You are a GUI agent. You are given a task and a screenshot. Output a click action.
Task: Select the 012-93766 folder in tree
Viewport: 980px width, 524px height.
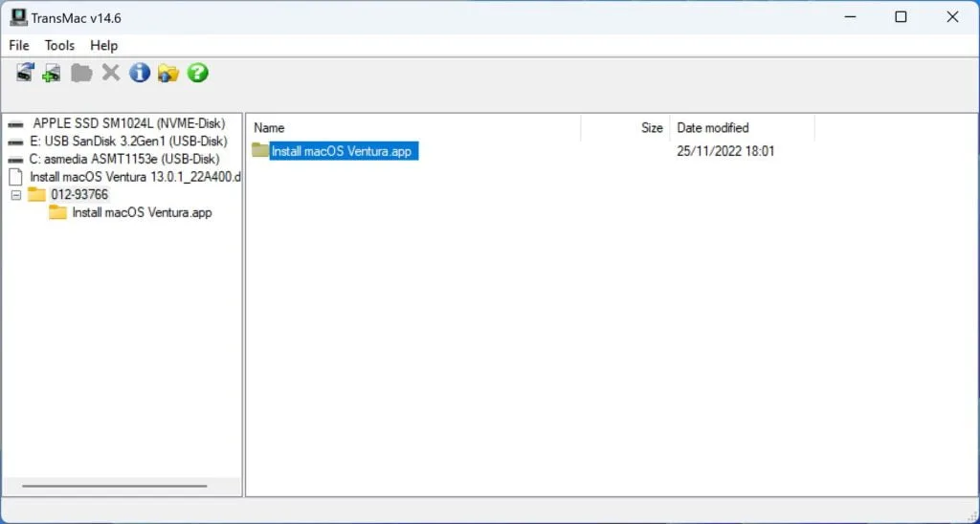point(79,195)
